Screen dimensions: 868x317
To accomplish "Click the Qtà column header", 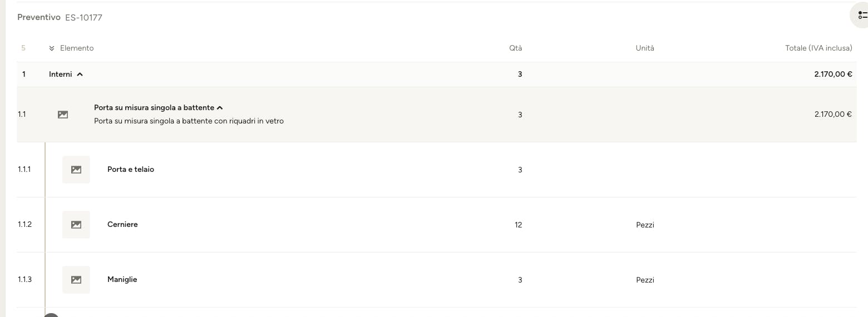I will [x=516, y=48].
